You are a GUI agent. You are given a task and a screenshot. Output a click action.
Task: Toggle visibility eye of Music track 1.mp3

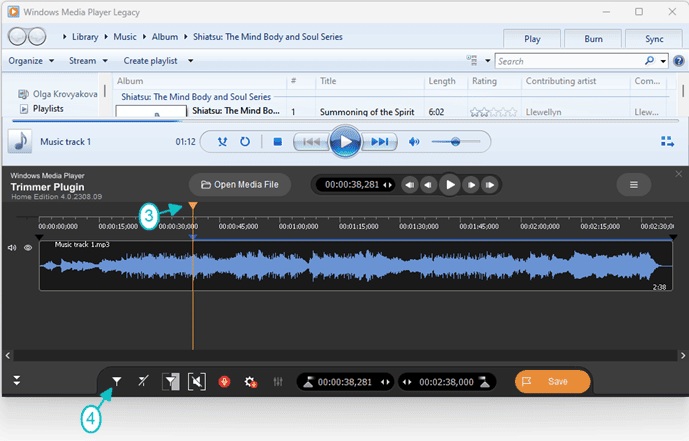28,248
